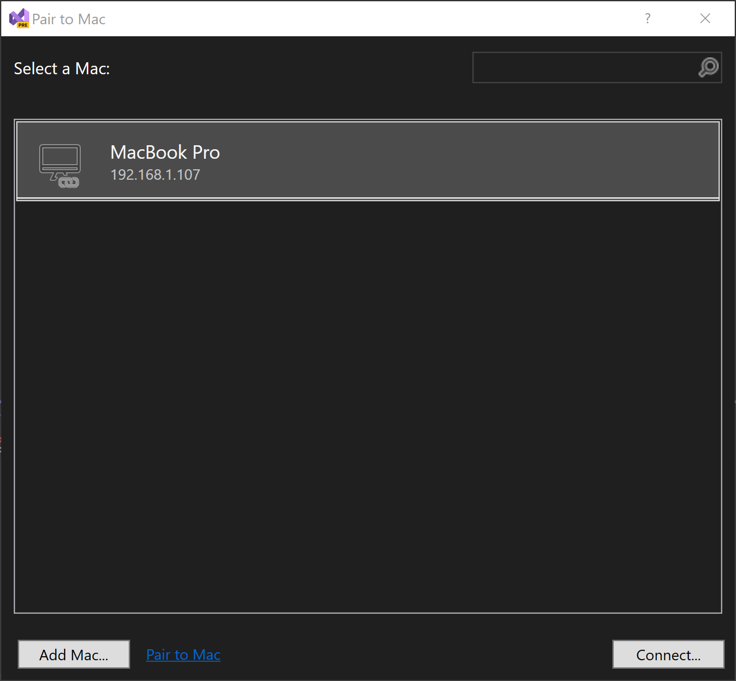Click the Visual Studio Preview logo icon
Screen dimensions: 736x681
coord(19,18)
